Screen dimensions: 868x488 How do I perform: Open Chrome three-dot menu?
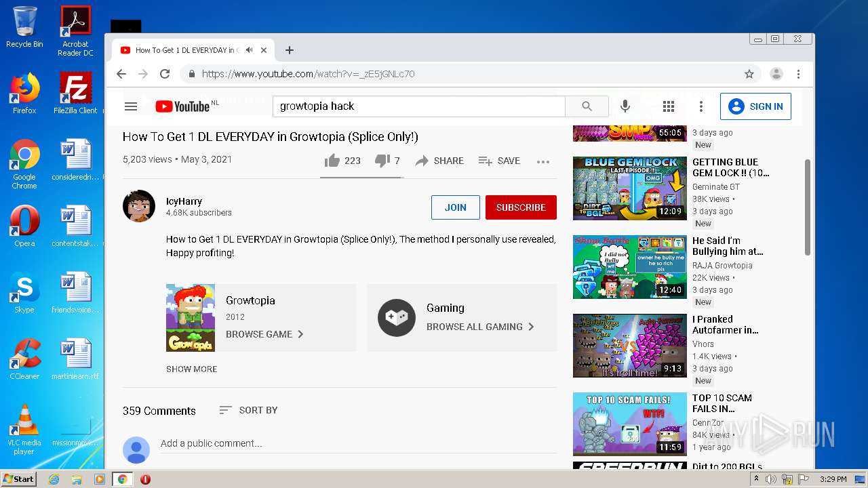click(x=799, y=74)
